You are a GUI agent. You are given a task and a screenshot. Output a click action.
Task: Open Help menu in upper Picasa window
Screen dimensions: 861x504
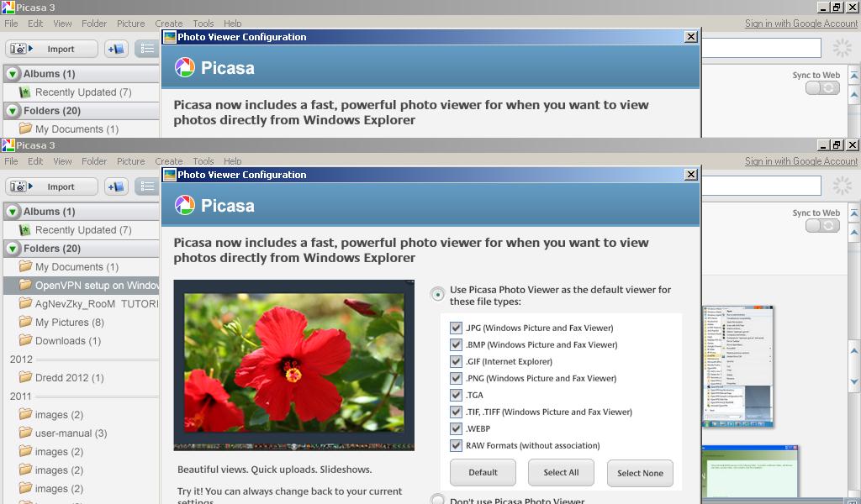(232, 24)
